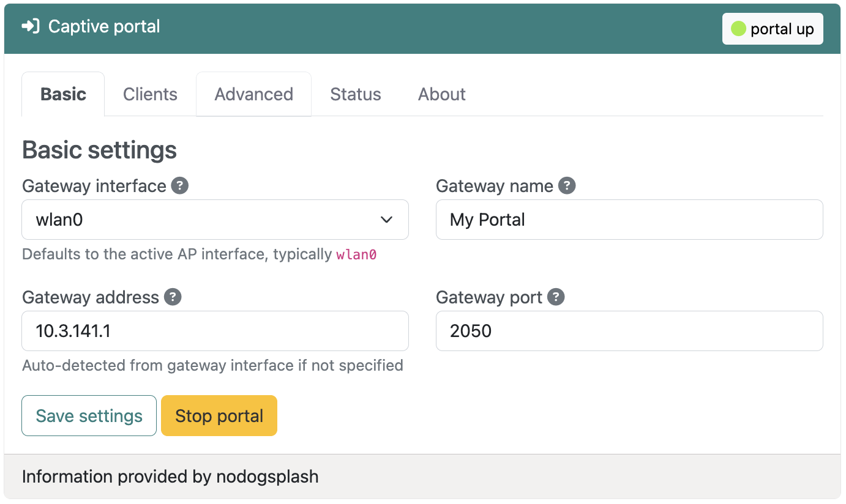The height and width of the screenshot is (504, 846).
Task: Switch to the Basic tab
Action: 63,94
